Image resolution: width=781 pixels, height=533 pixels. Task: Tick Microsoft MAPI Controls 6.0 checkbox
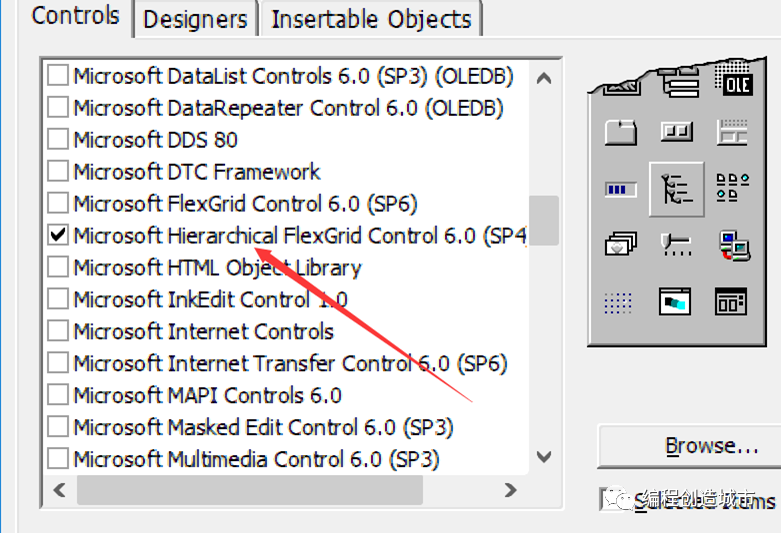tap(58, 396)
